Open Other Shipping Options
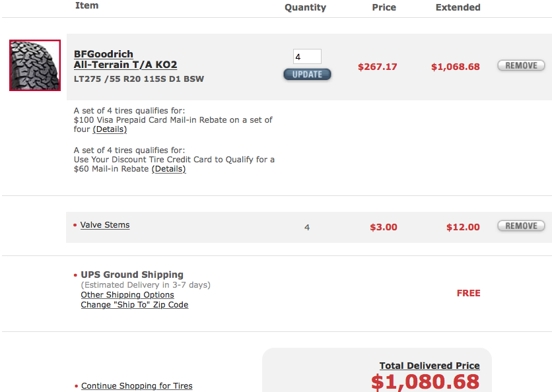The width and height of the screenshot is (552, 392). [x=127, y=294]
